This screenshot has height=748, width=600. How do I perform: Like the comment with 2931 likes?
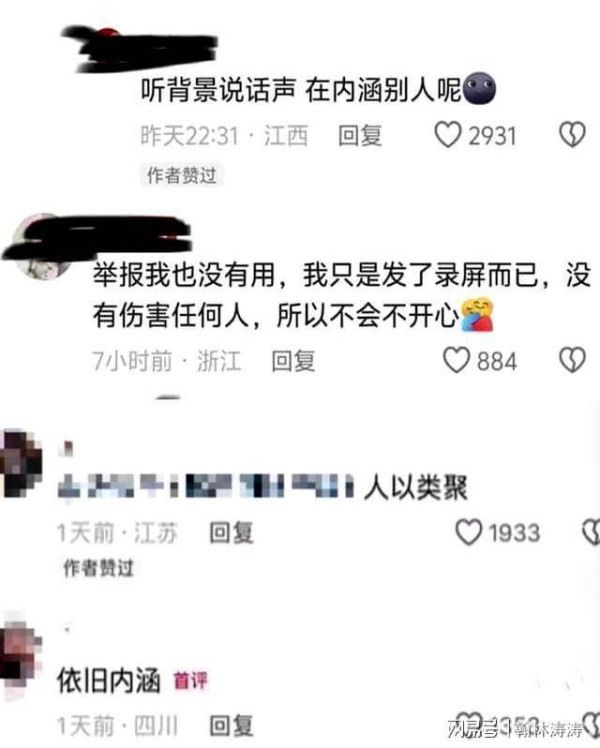coord(448,135)
